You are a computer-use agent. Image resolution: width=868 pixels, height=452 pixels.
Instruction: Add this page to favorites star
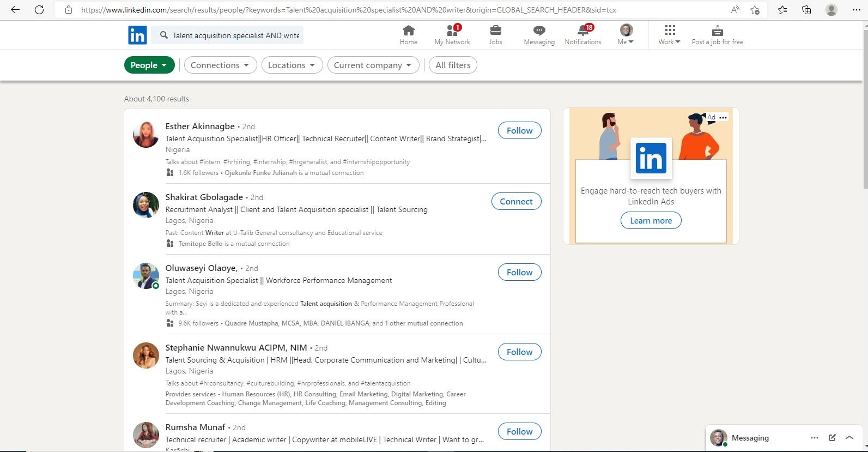tap(755, 10)
